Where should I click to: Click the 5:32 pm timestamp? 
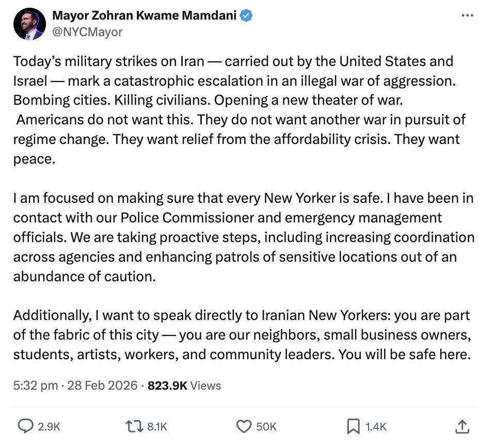tap(36, 386)
